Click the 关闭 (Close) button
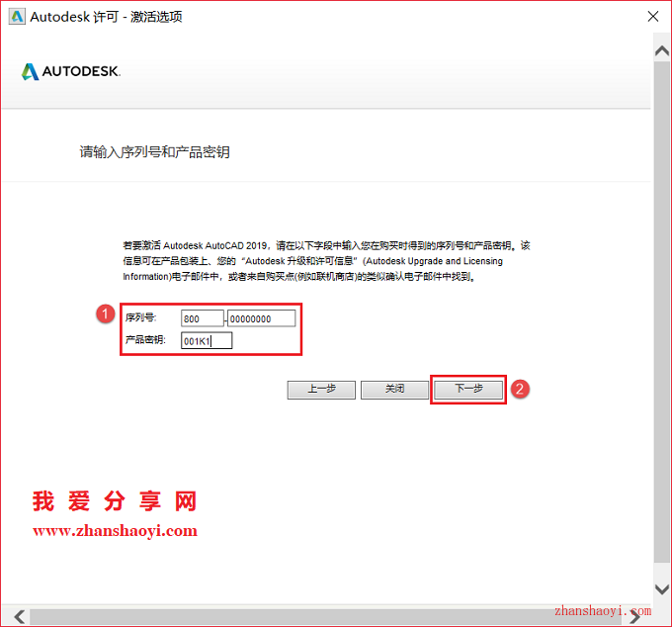This screenshot has height=627, width=672. click(x=394, y=390)
